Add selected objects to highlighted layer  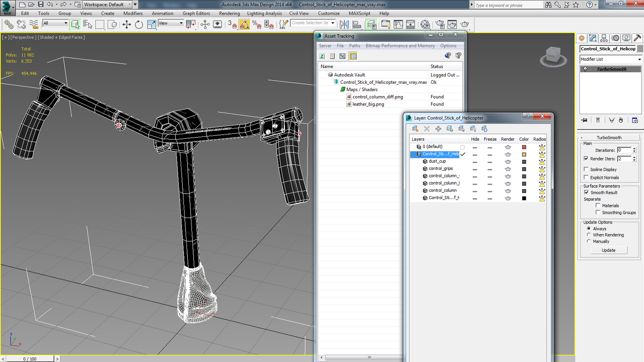coord(438,129)
